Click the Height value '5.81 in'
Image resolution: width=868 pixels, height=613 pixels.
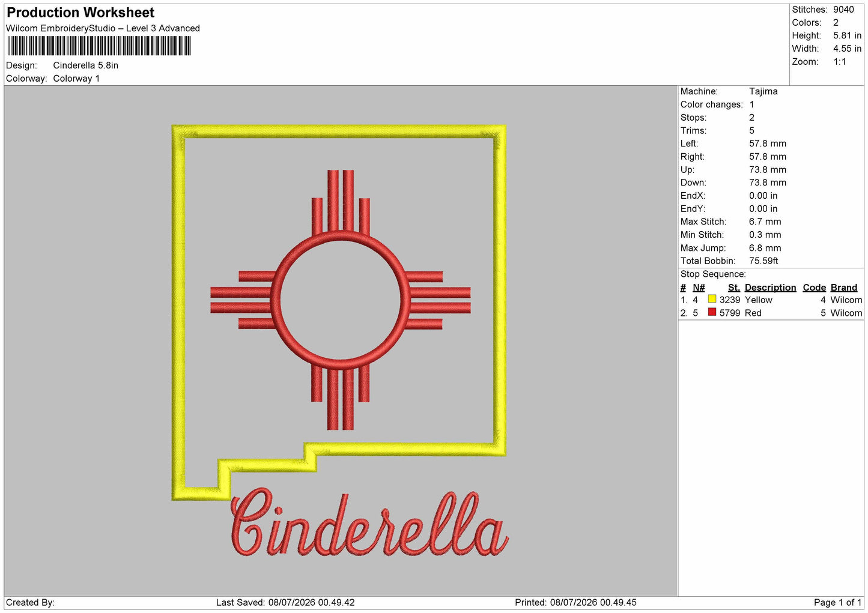847,35
